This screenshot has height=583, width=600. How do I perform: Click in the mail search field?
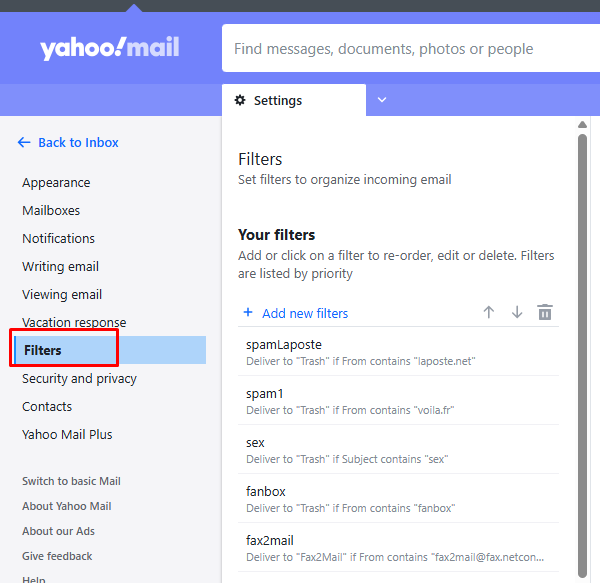click(x=400, y=49)
